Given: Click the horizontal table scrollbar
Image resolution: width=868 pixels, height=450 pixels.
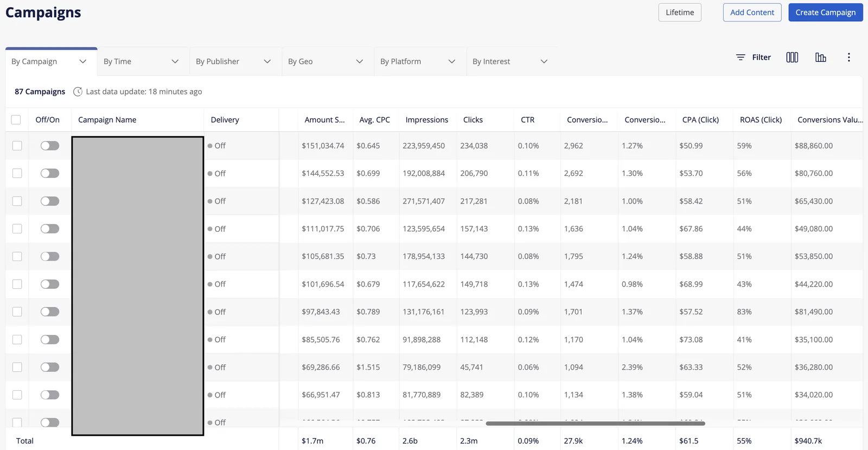Looking at the screenshot, I should click(x=595, y=423).
